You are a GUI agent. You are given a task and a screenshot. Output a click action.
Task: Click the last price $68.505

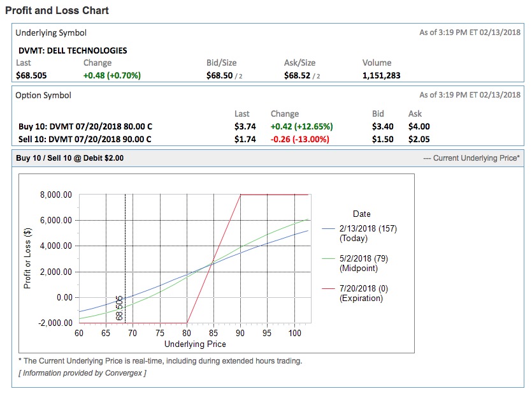(31, 75)
